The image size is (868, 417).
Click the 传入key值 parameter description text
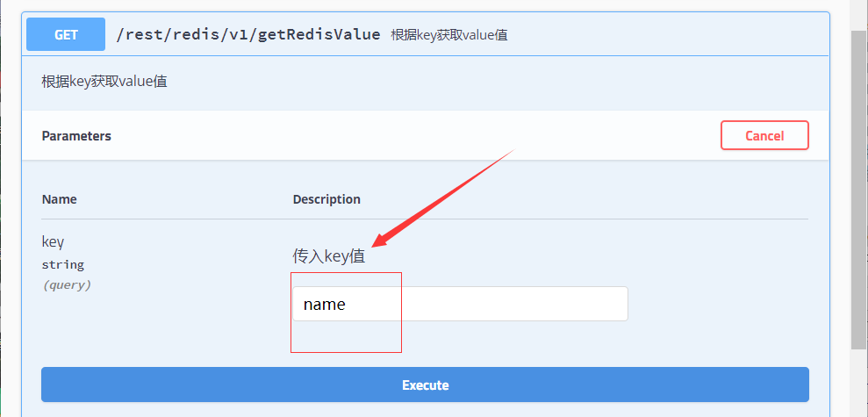(328, 256)
